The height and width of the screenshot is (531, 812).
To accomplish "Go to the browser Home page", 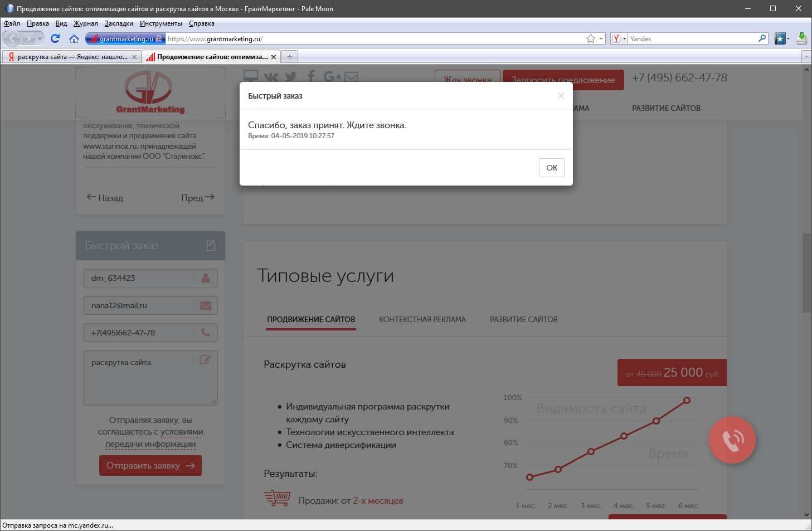I will (74, 38).
